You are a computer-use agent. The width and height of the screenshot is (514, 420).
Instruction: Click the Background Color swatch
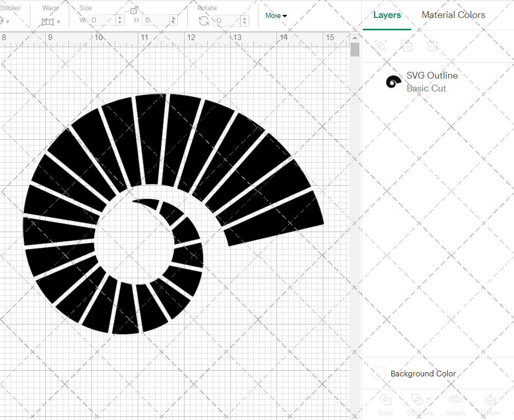(379, 373)
